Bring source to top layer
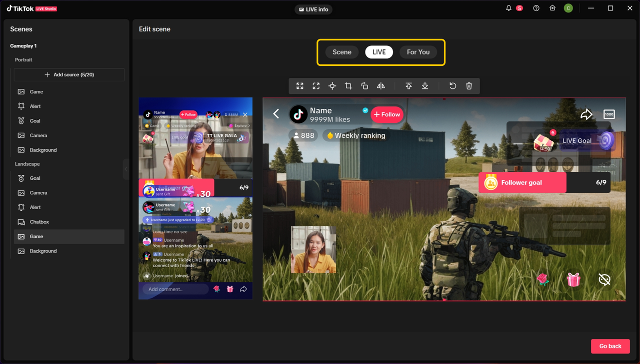 408,86
